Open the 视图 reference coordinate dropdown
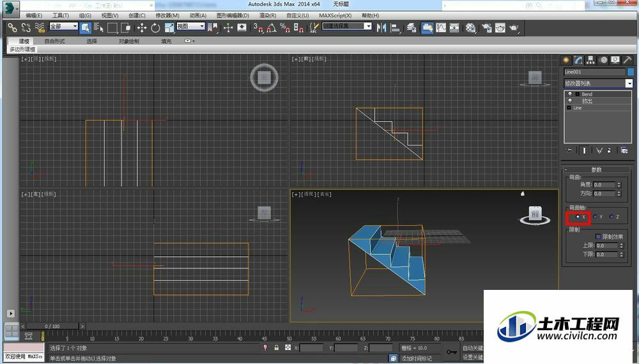This screenshot has height=364, width=639. [190, 26]
